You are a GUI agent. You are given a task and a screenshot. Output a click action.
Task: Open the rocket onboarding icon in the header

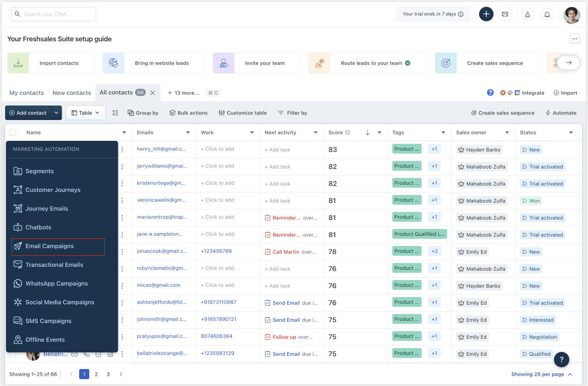(x=528, y=14)
